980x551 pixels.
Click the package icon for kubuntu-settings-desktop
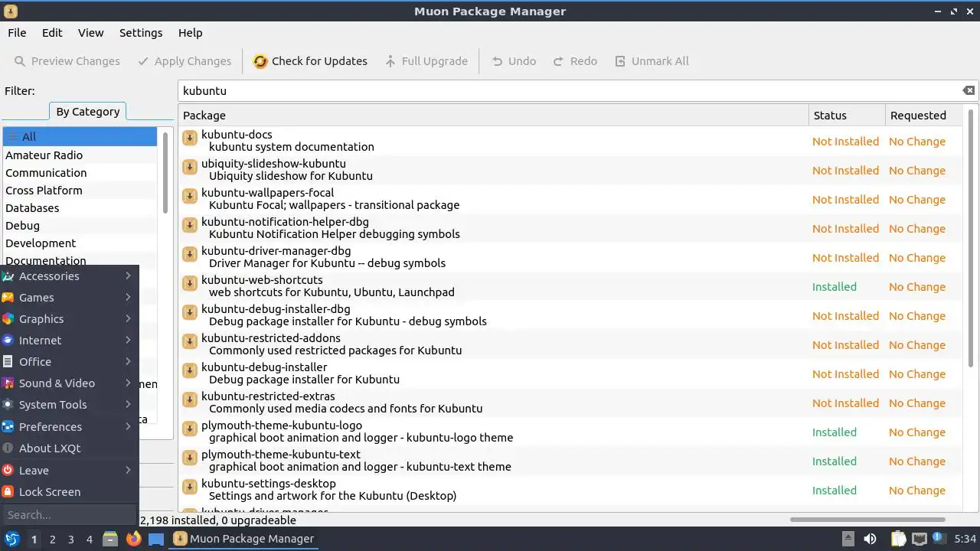click(x=190, y=487)
